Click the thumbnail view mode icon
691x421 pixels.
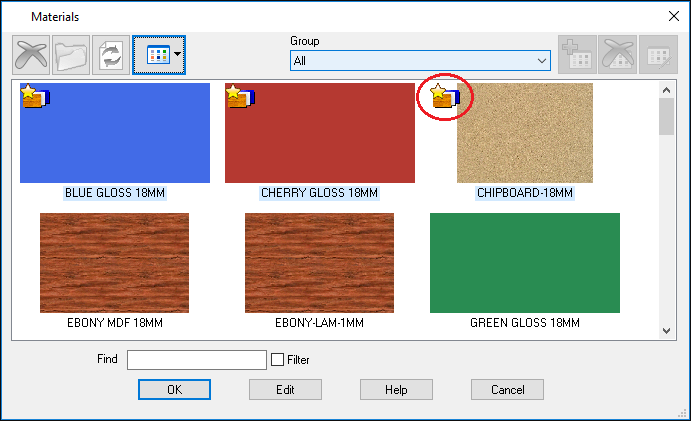click(x=158, y=55)
